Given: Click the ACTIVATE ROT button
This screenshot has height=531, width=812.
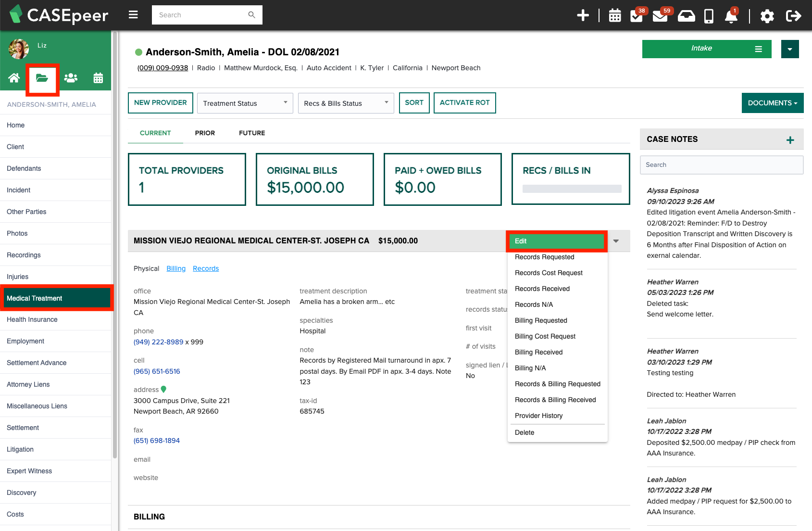Looking at the screenshot, I should 464,103.
